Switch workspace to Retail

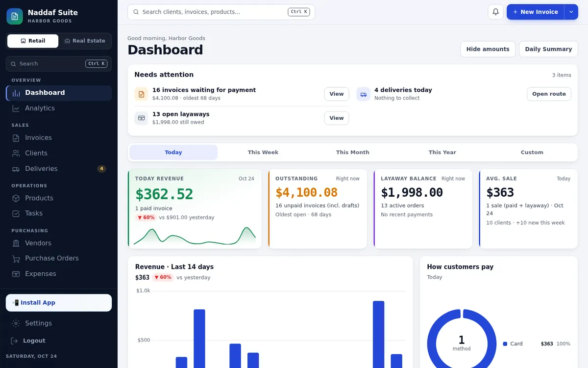tap(33, 41)
